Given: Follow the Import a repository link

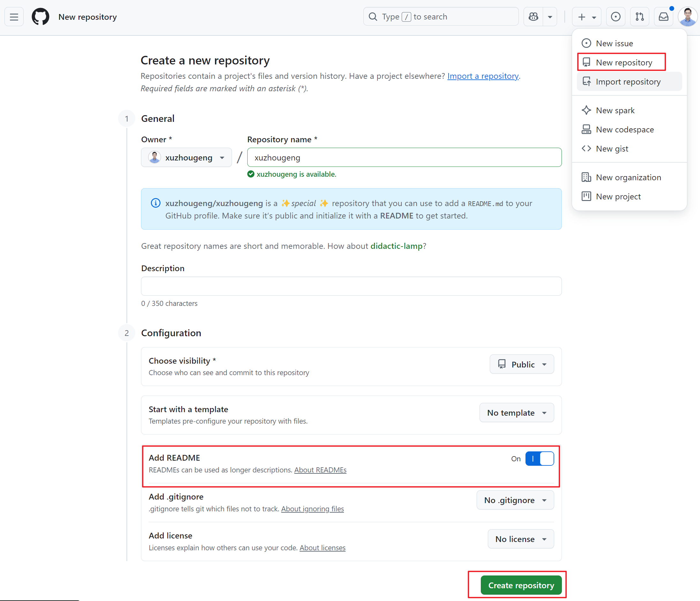Looking at the screenshot, I should pyautogui.click(x=483, y=76).
